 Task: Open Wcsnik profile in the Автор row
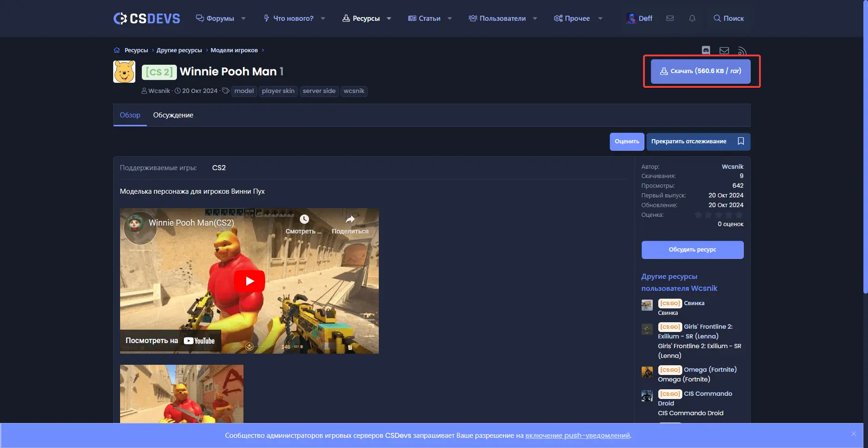click(733, 167)
